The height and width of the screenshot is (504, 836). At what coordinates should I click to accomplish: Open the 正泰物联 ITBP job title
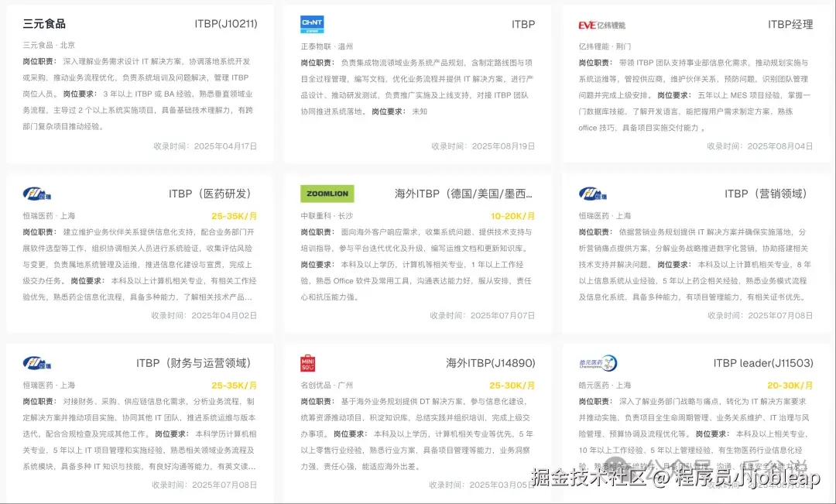[523, 25]
